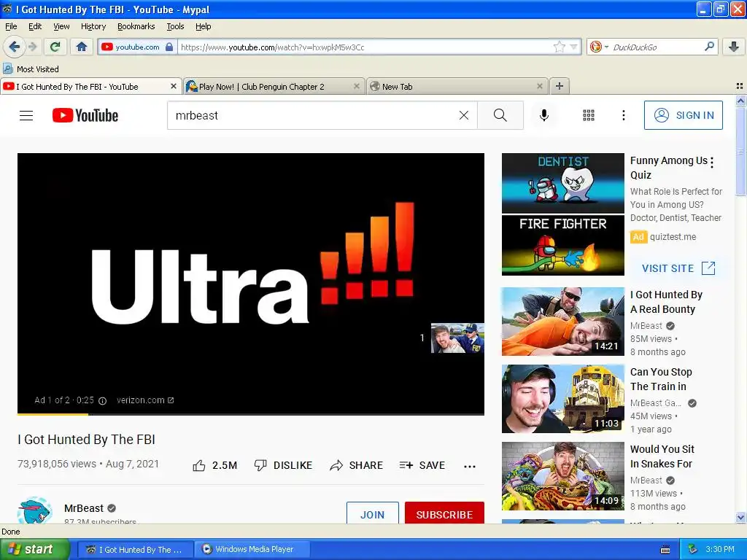Open the Tools menu
747x560 pixels.
(175, 26)
